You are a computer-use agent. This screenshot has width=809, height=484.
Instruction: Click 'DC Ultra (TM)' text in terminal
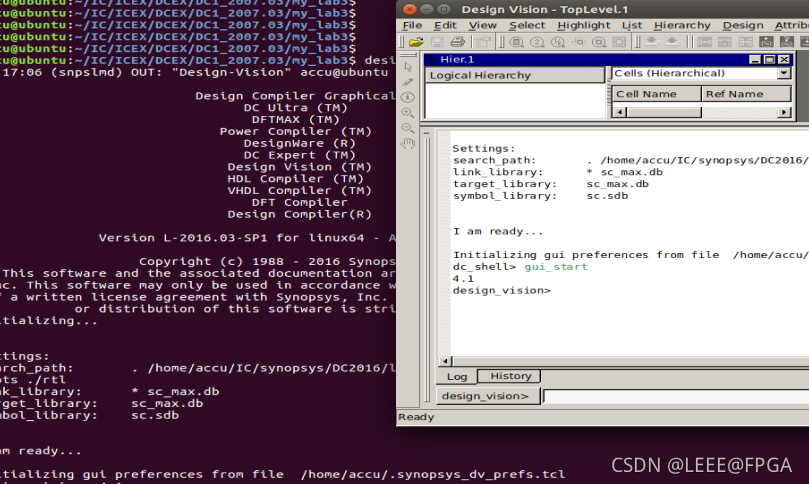click(296, 107)
